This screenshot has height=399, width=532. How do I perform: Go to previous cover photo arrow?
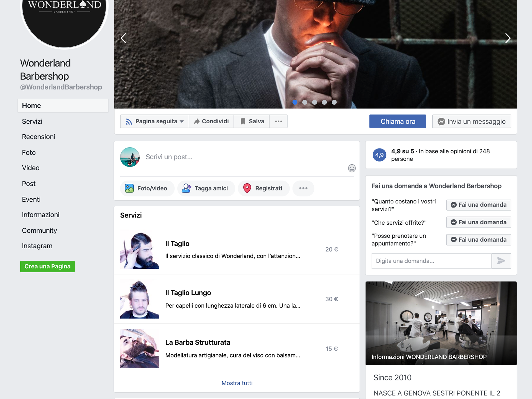point(123,38)
